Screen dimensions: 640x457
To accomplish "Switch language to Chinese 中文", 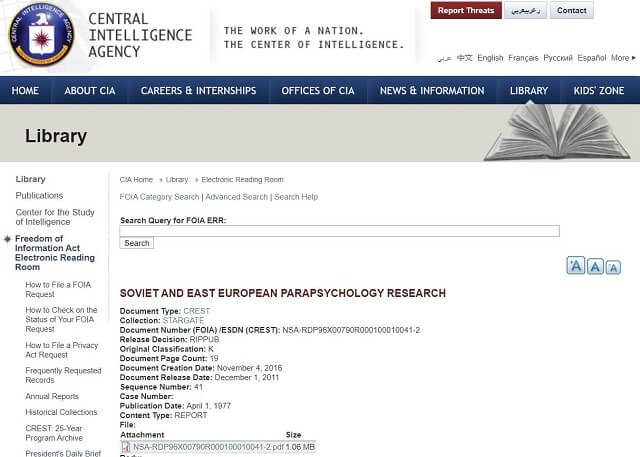I will pyautogui.click(x=464, y=58).
